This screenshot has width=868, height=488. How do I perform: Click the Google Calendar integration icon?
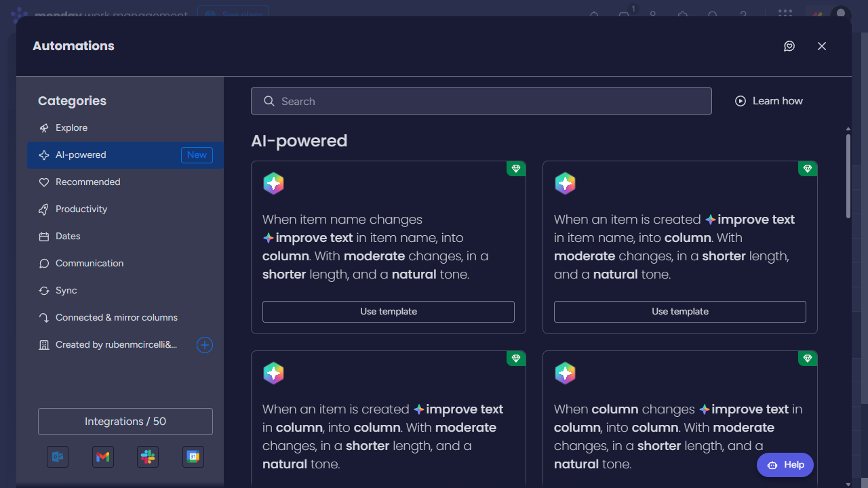point(193,457)
